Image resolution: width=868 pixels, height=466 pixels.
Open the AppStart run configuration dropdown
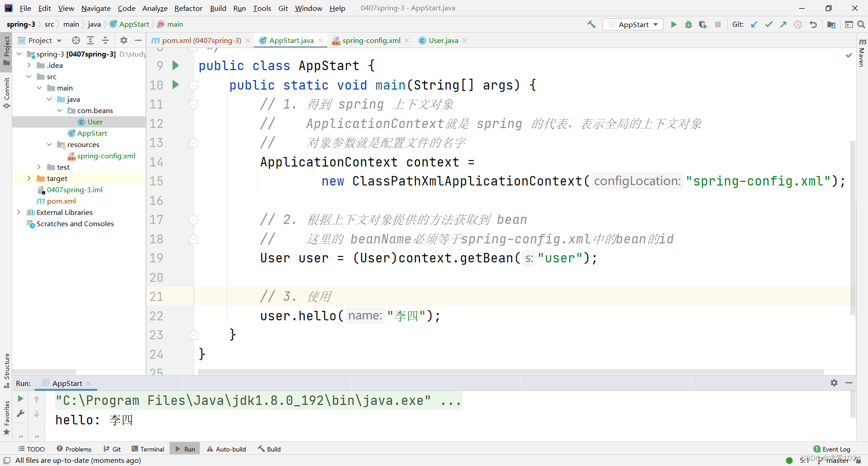tap(633, 24)
